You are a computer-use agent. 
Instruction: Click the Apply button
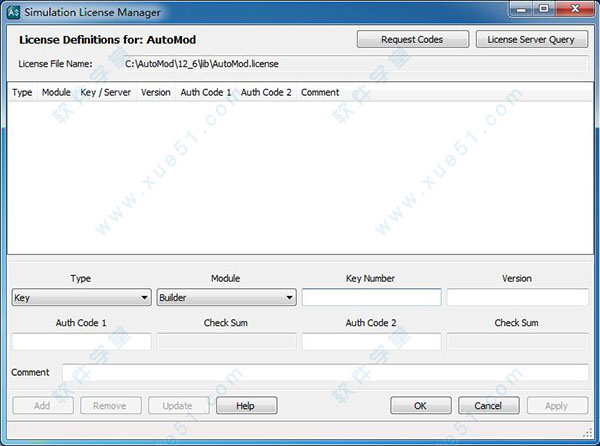click(x=557, y=405)
